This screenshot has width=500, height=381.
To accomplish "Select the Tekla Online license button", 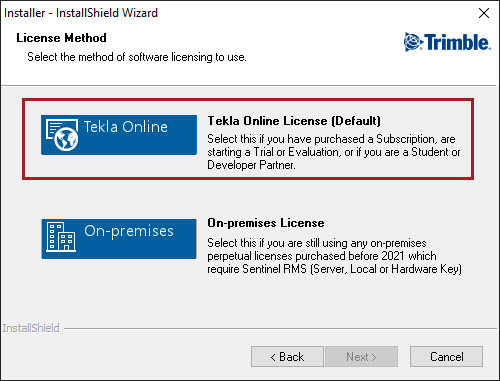I will [119, 135].
